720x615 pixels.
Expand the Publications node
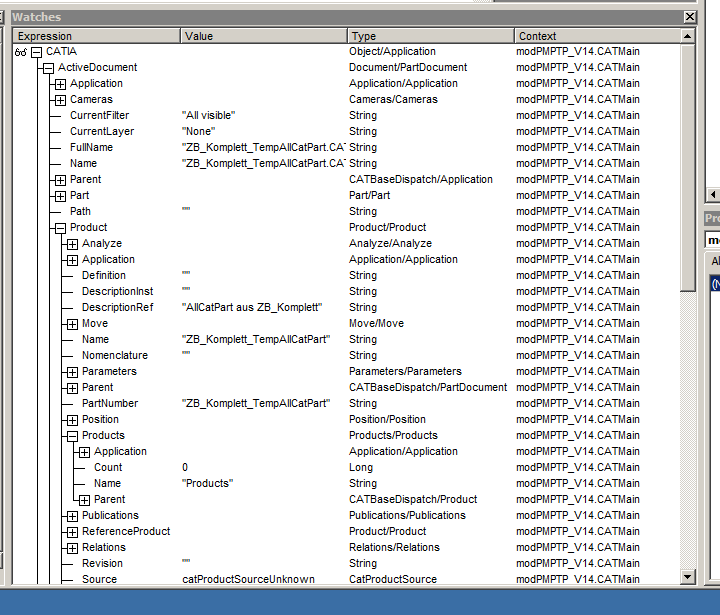point(72,516)
